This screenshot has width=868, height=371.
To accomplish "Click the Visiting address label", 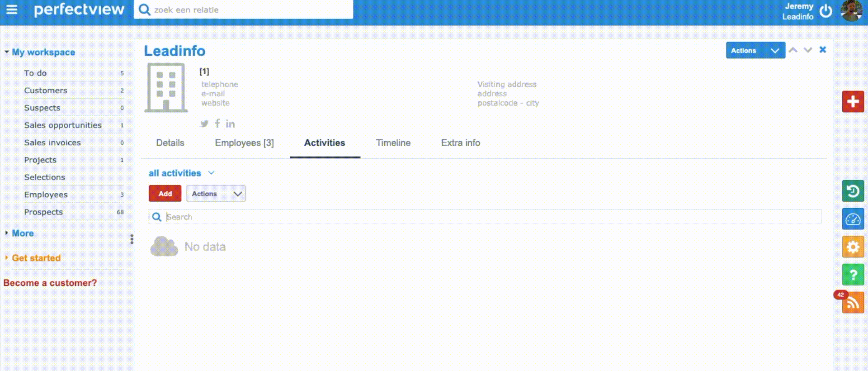I will 507,84.
